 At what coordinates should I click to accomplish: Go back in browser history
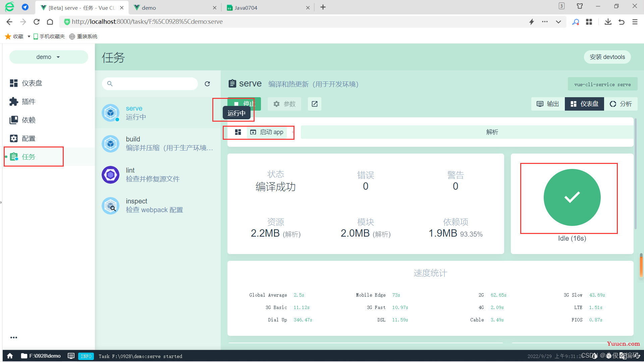click(x=9, y=22)
